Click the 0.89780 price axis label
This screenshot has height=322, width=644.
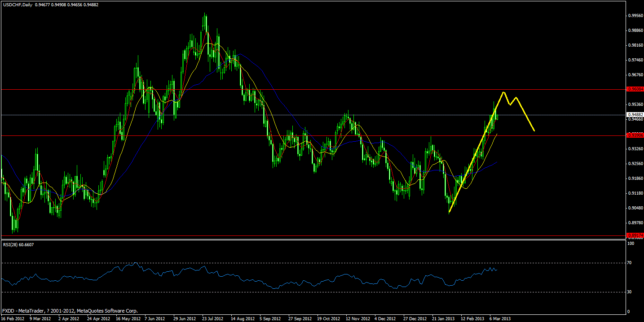click(x=635, y=223)
